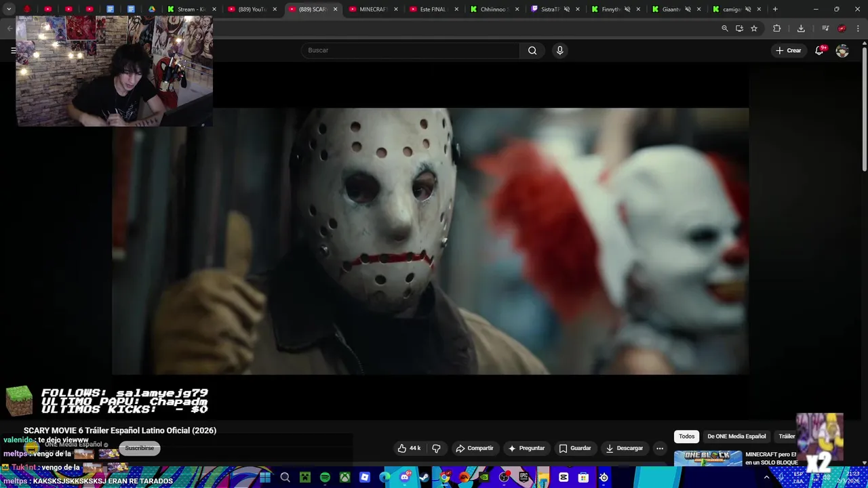The width and height of the screenshot is (868, 488).
Task: Unmute the Giaantv tab audio icon
Action: [x=688, y=9]
